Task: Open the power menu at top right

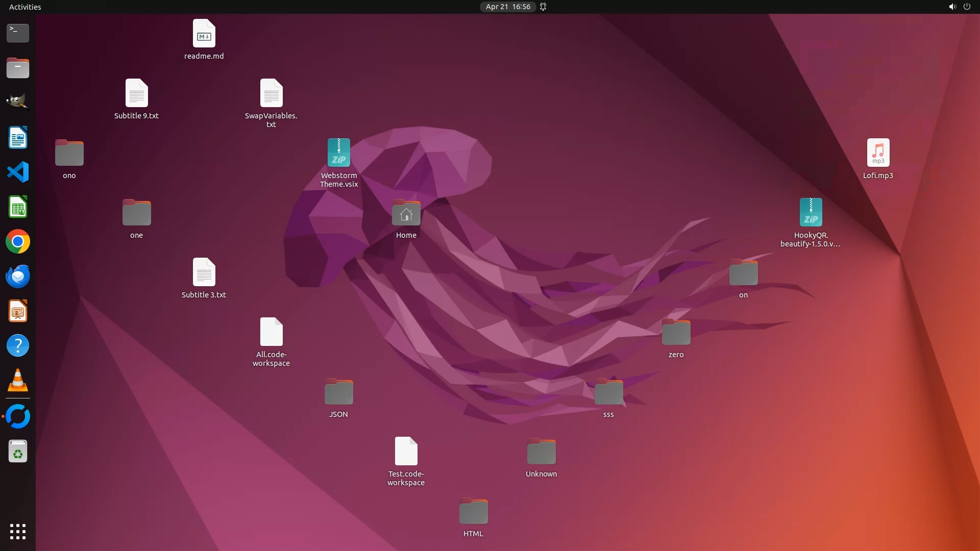Action: [x=967, y=7]
